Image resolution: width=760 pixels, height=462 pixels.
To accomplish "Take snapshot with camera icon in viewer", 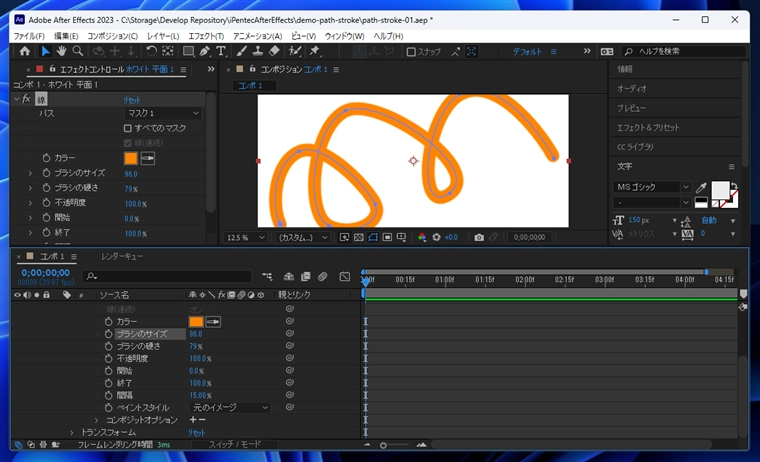I will click(479, 238).
